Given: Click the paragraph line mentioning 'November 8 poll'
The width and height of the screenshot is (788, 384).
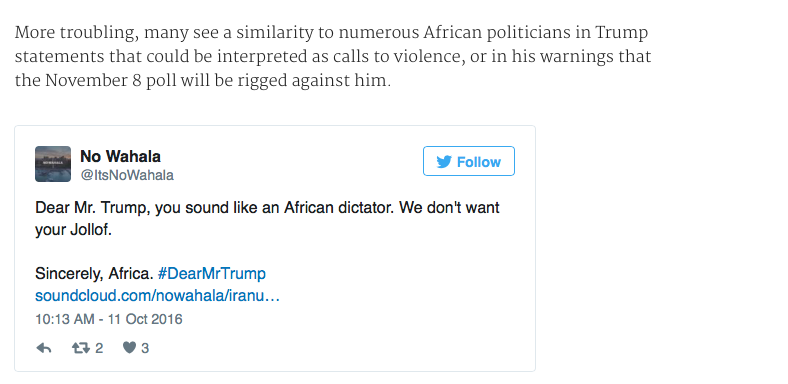Looking at the screenshot, I should coord(203,80).
